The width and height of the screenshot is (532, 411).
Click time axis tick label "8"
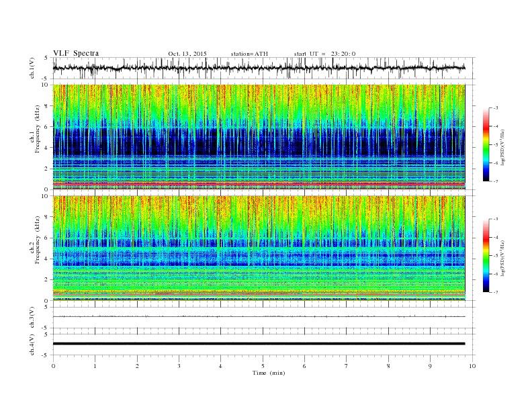388,366
